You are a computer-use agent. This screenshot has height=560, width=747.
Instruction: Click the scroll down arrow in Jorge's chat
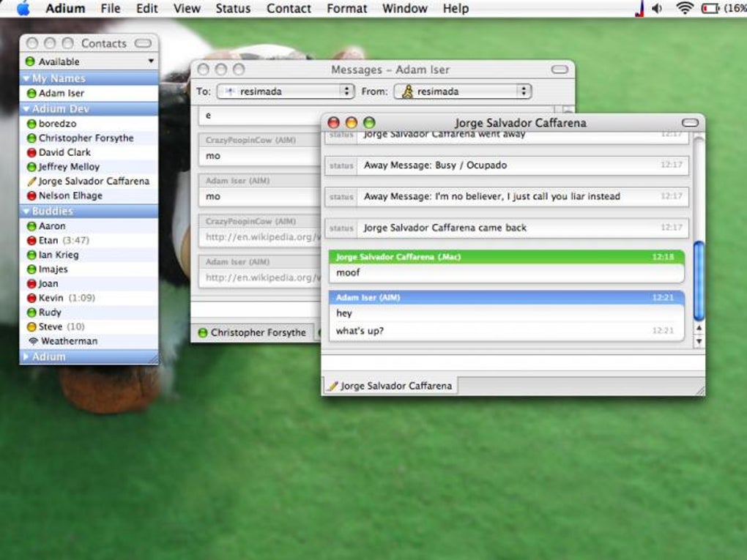699,341
